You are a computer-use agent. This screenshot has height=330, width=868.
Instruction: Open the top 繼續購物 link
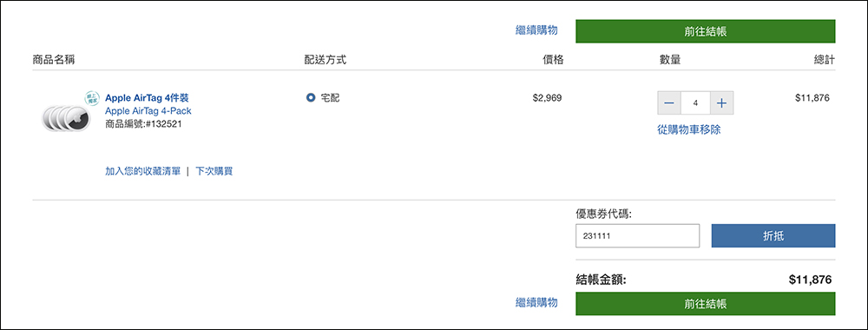point(536,30)
